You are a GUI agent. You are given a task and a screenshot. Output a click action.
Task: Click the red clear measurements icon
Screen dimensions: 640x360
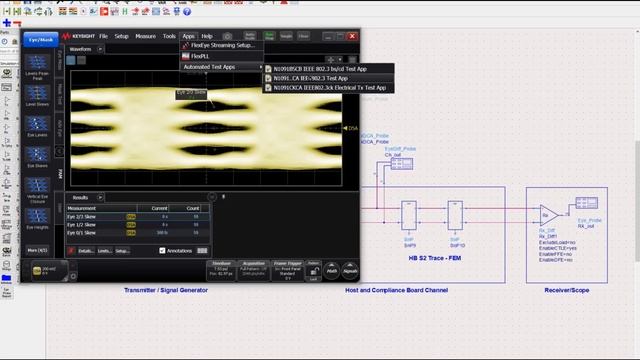pos(71,251)
